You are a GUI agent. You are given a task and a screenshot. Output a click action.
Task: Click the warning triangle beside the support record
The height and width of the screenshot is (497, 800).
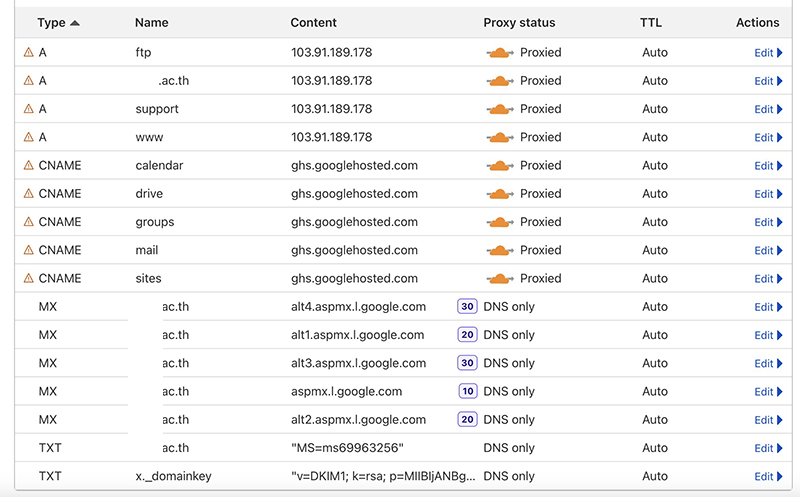[x=28, y=109]
